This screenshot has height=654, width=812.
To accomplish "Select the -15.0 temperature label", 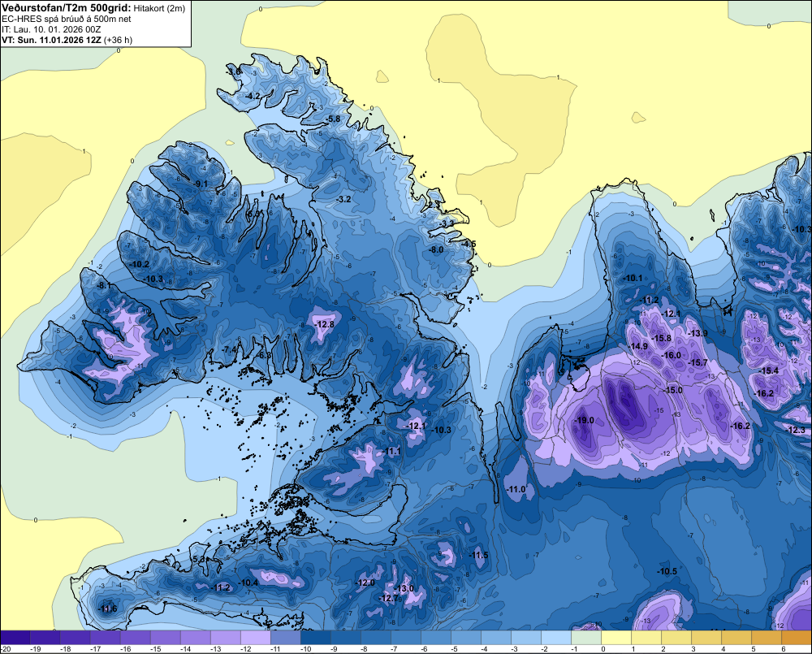I will 673,390.
